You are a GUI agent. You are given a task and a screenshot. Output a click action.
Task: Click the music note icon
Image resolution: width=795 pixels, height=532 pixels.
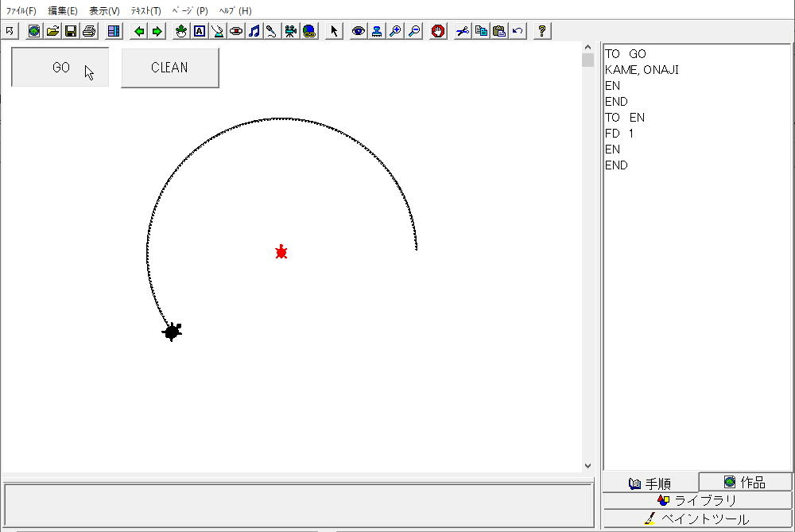[x=254, y=31]
